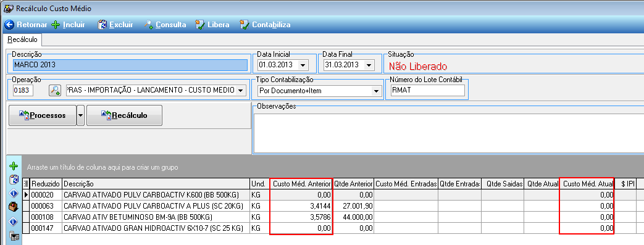This screenshot has height=245, width=644.
Task: Click the blue info icon below the recycle bin
Action: click(x=14, y=193)
